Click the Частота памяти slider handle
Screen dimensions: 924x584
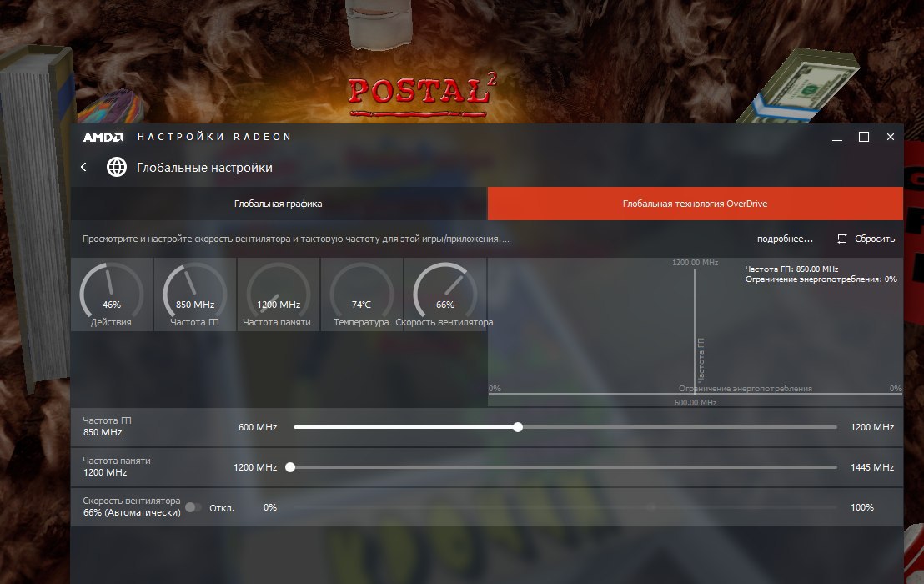click(x=290, y=467)
